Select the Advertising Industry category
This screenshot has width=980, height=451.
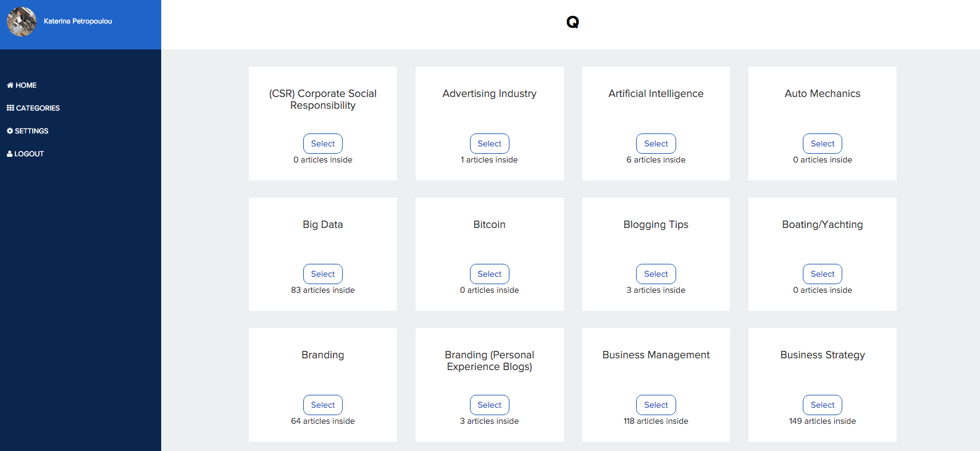tap(490, 143)
